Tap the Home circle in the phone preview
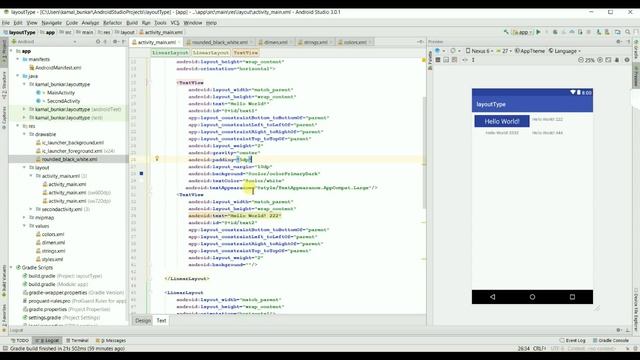The width and height of the screenshot is (640, 360). tap(532, 297)
